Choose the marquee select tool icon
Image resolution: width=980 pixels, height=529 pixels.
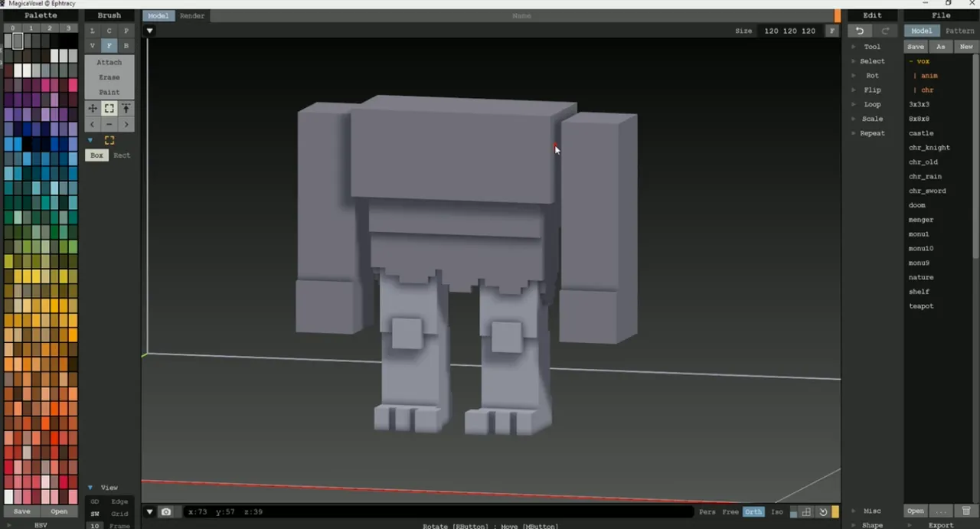pyautogui.click(x=109, y=109)
